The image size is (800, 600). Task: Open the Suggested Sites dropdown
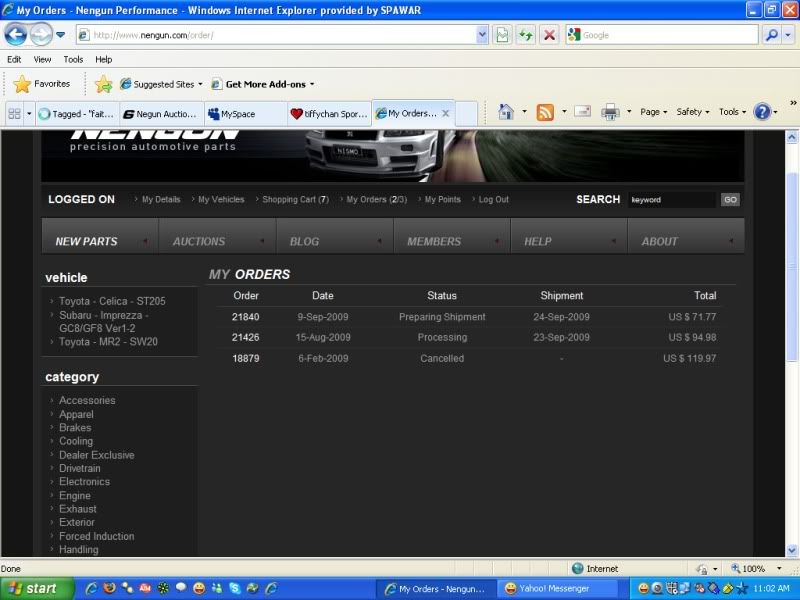tap(161, 84)
